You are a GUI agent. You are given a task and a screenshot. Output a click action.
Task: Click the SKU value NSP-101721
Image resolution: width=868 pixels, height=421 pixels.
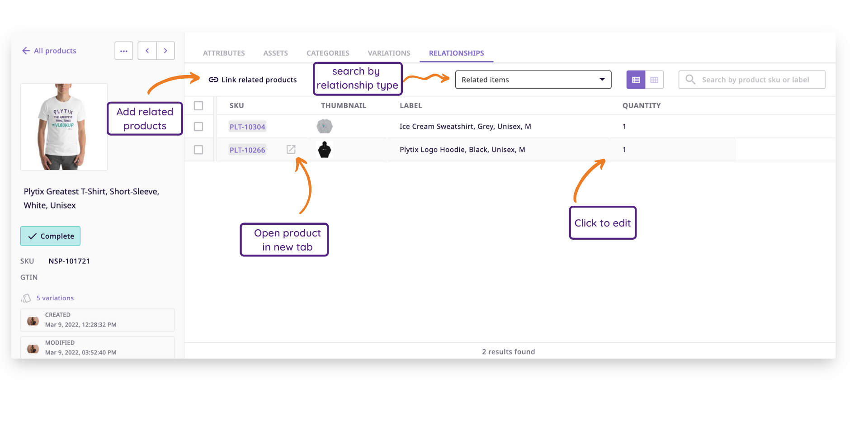[69, 261]
